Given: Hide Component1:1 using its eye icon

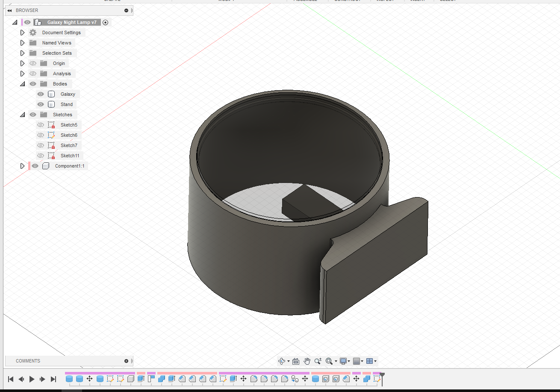Looking at the screenshot, I should 35,166.
